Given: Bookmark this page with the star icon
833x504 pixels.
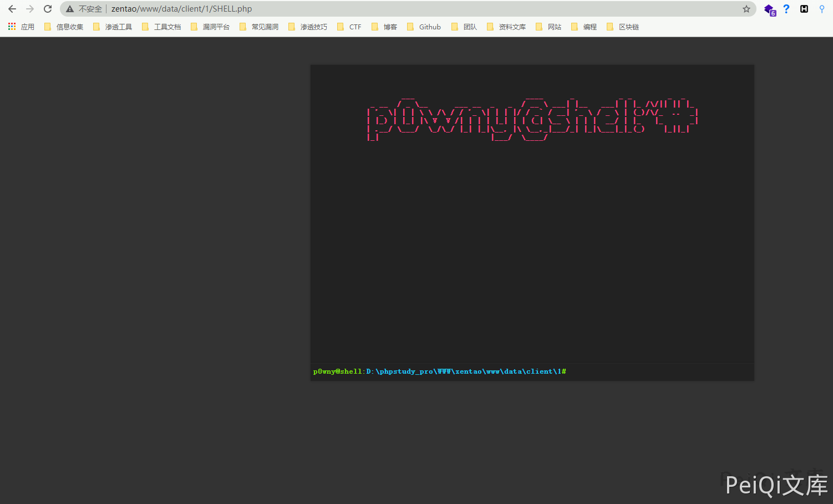Looking at the screenshot, I should pos(746,9).
